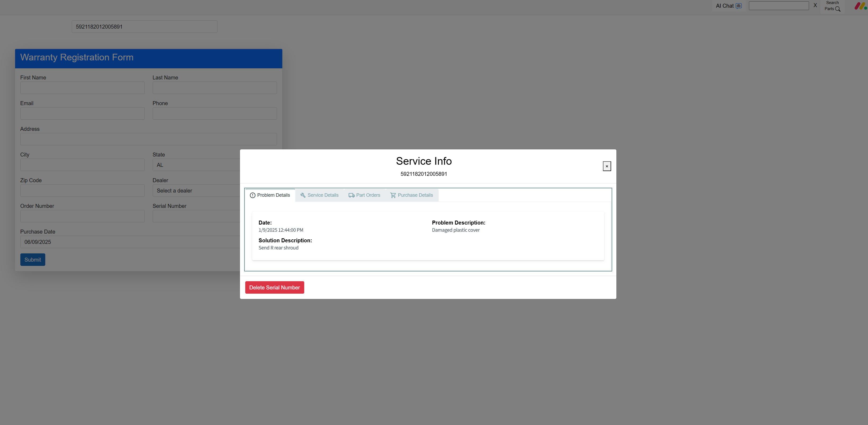Click the Search Parts magnifier icon
This screenshot has height=425, width=868.
837,9
